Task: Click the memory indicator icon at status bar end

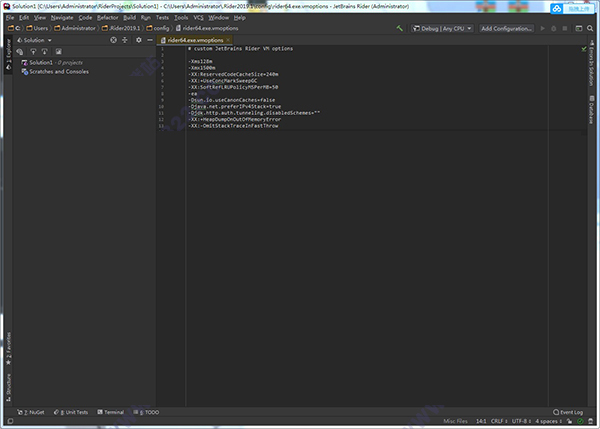Action: coord(590,421)
